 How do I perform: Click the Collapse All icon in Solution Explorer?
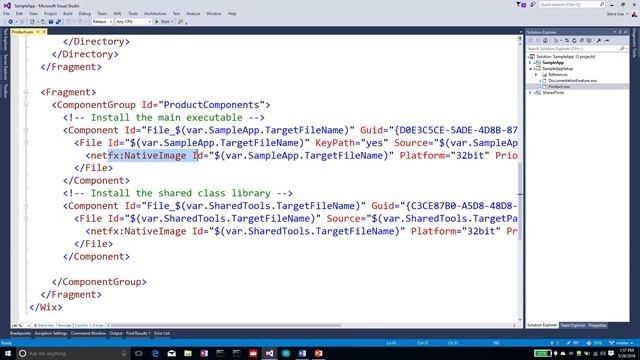(582, 40)
